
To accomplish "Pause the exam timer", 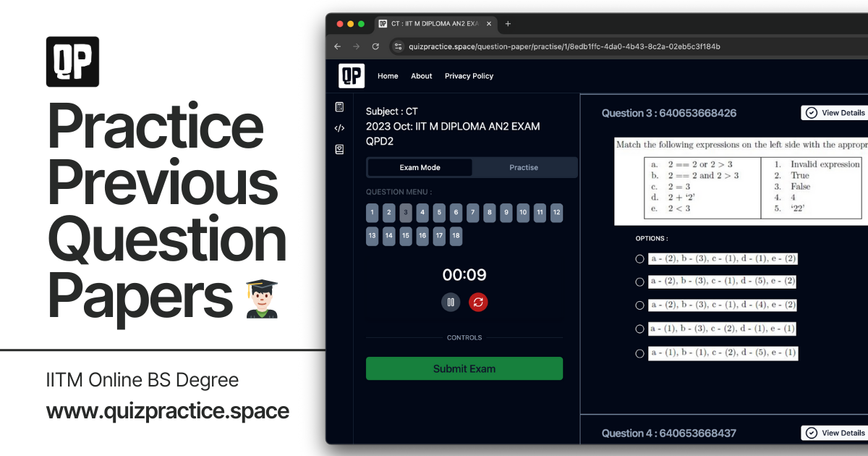I will (451, 303).
